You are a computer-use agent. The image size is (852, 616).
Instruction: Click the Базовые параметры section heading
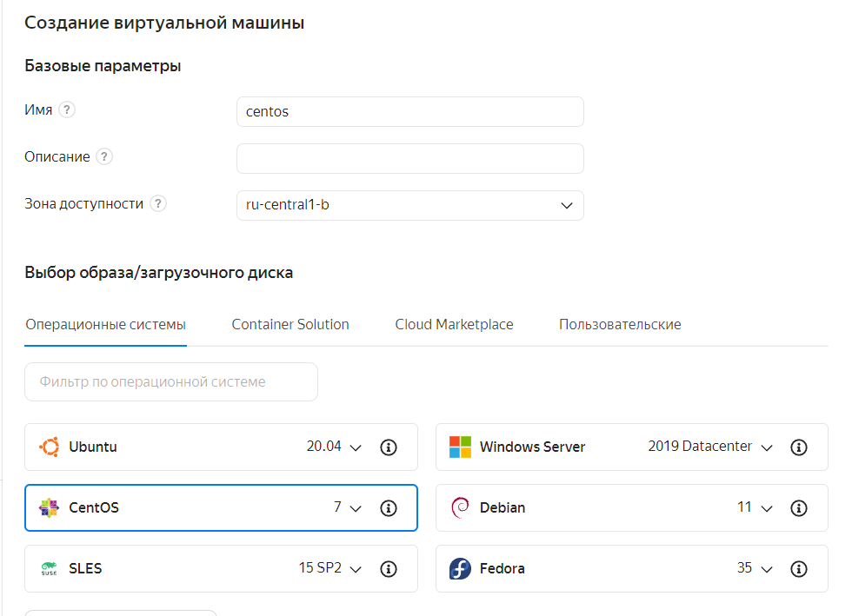click(103, 66)
